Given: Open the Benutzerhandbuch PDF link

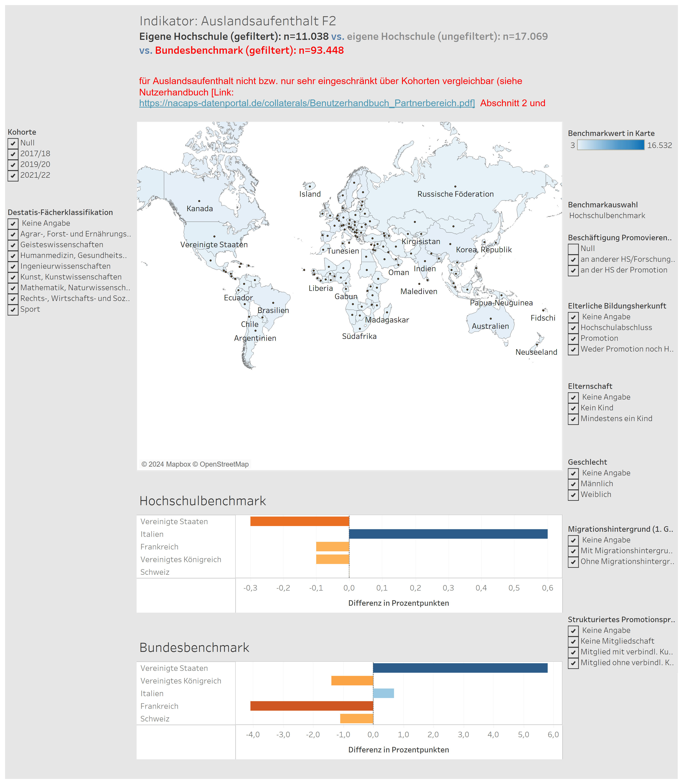Looking at the screenshot, I should [x=307, y=103].
